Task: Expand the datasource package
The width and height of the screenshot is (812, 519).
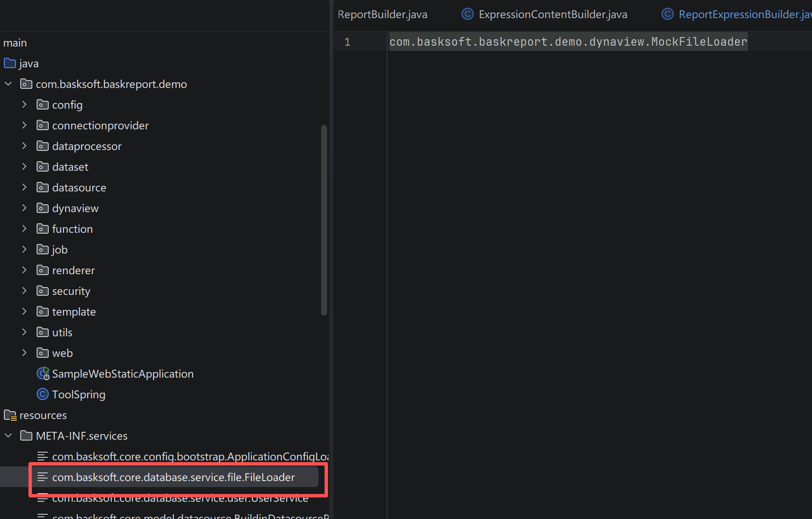Action: [24, 187]
